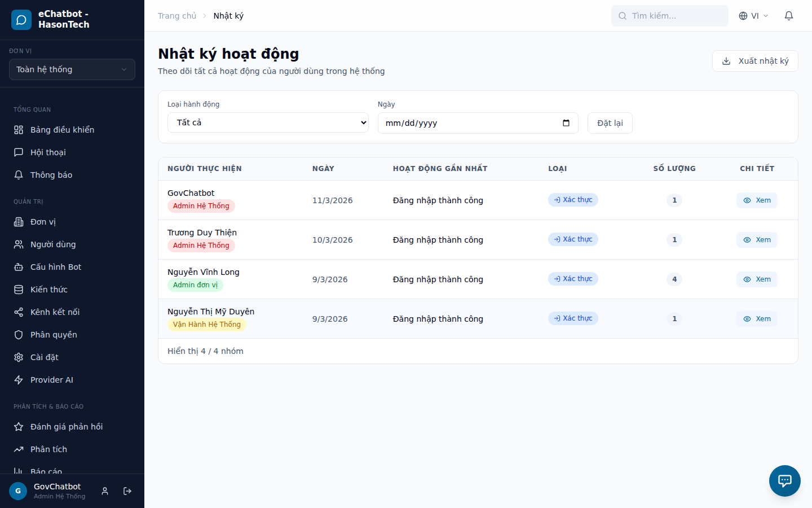Image resolution: width=812 pixels, height=508 pixels.
Task: Select the Hội thoại chat icon
Action: (x=19, y=152)
